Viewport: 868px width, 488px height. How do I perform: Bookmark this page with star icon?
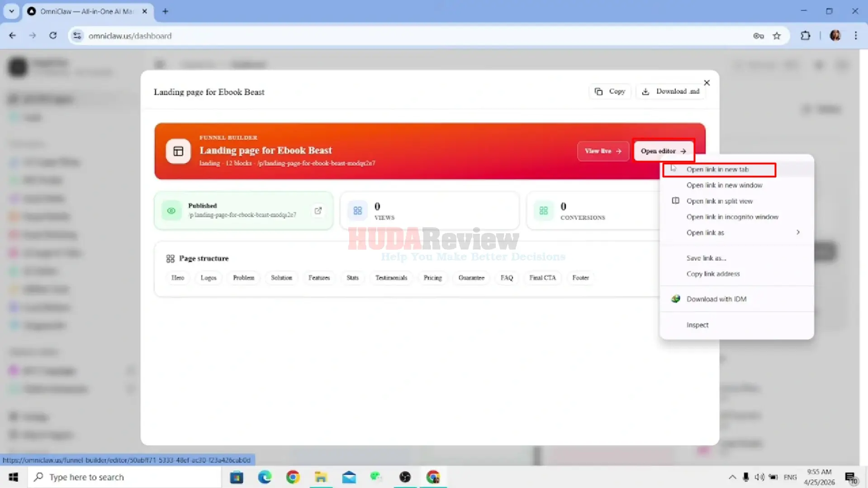777,36
